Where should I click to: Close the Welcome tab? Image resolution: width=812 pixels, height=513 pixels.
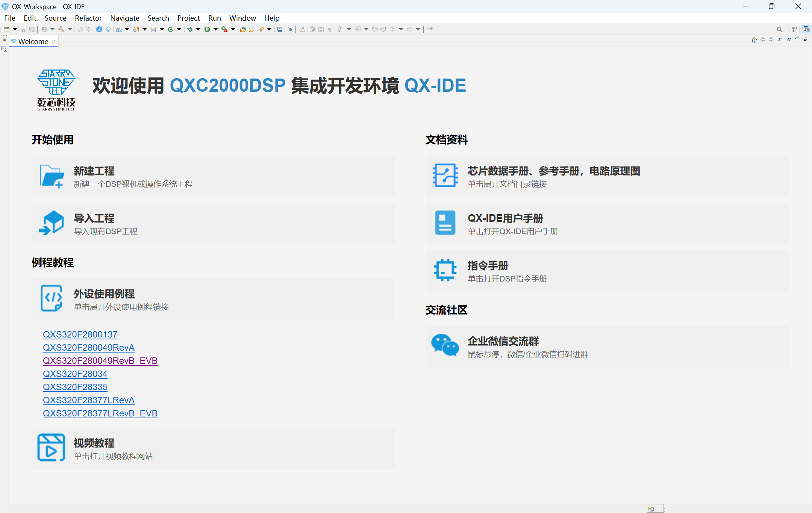tap(53, 41)
